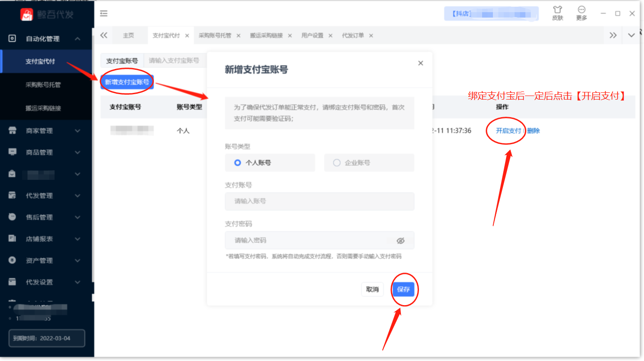The width and height of the screenshot is (644, 361).
Task: Click the 售后管理 sidebar icon
Action: coord(13,217)
